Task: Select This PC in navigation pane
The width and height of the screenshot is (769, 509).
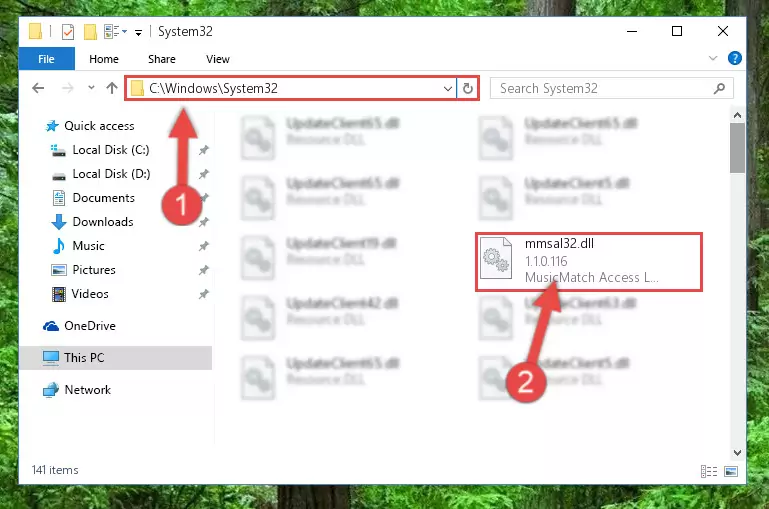Action: (x=116, y=358)
